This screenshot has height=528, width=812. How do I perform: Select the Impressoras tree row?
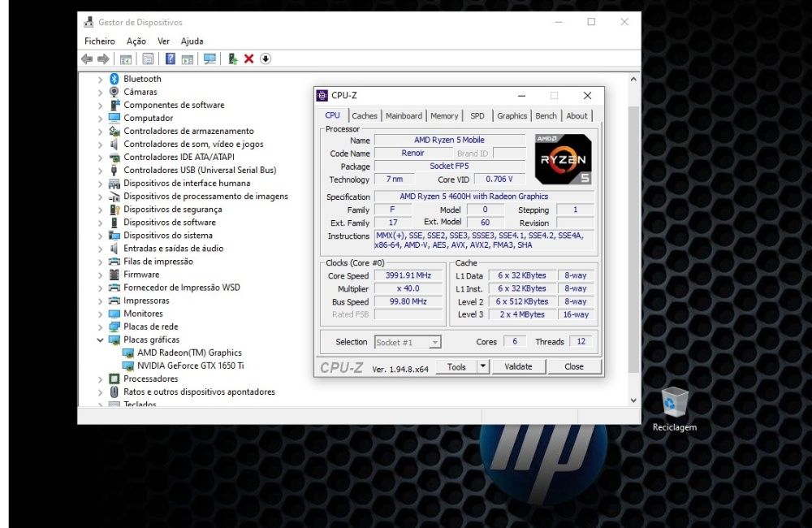coord(146,301)
